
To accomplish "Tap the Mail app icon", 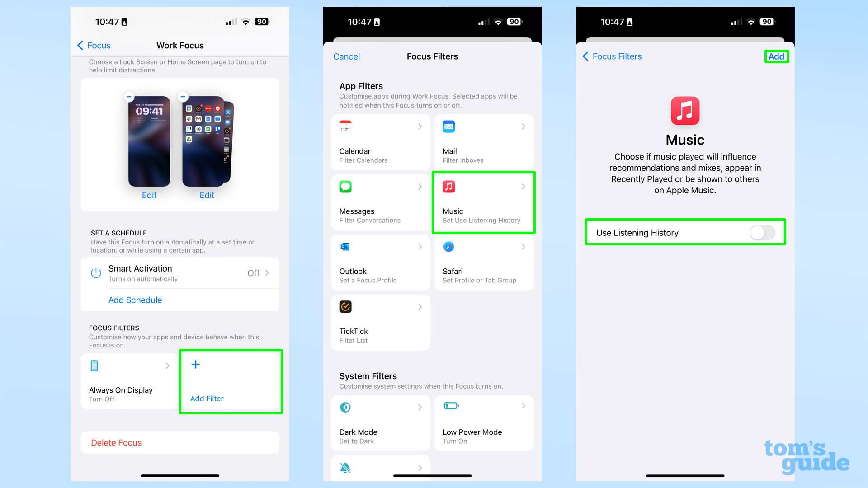I will tap(448, 127).
